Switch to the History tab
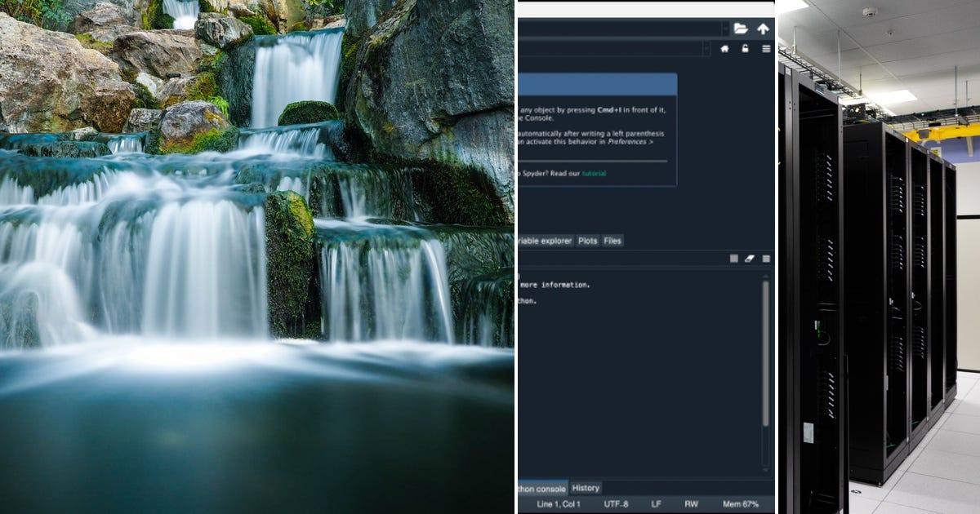Screen dimensions: 980x514 (x=585, y=489)
